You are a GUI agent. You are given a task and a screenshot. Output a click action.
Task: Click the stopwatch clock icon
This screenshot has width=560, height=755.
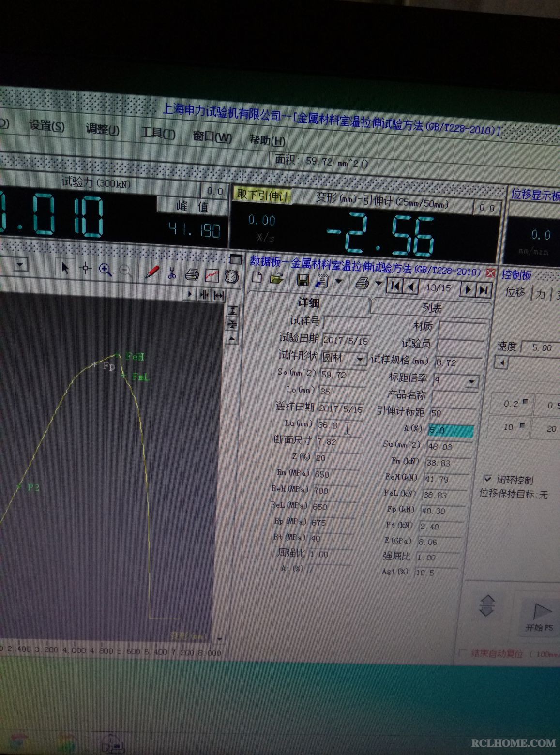[232, 276]
